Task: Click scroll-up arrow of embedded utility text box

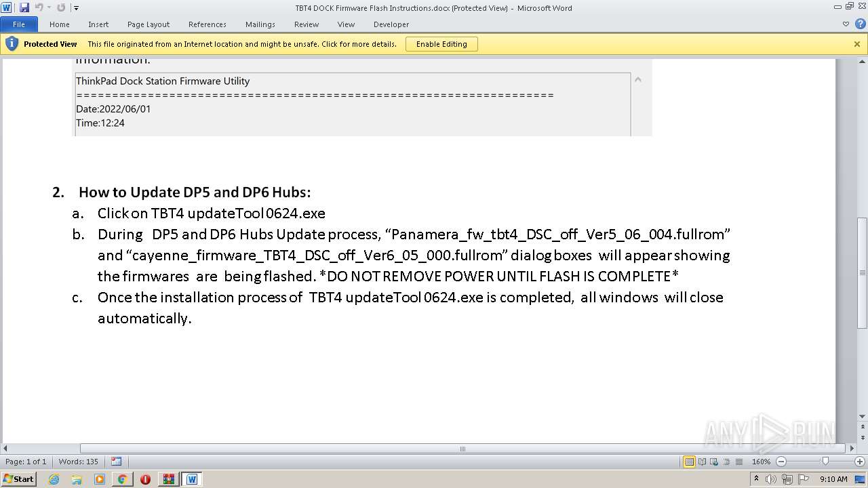Action: point(638,79)
